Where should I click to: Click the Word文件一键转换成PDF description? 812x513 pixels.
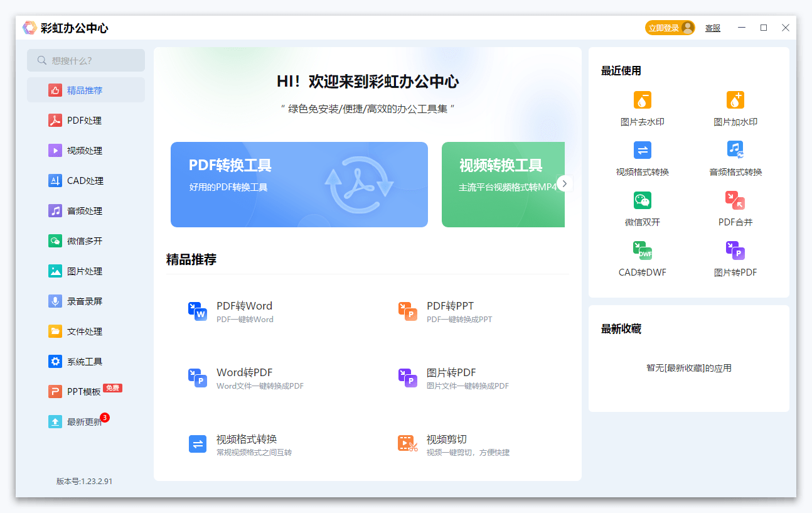[x=260, y=386]
